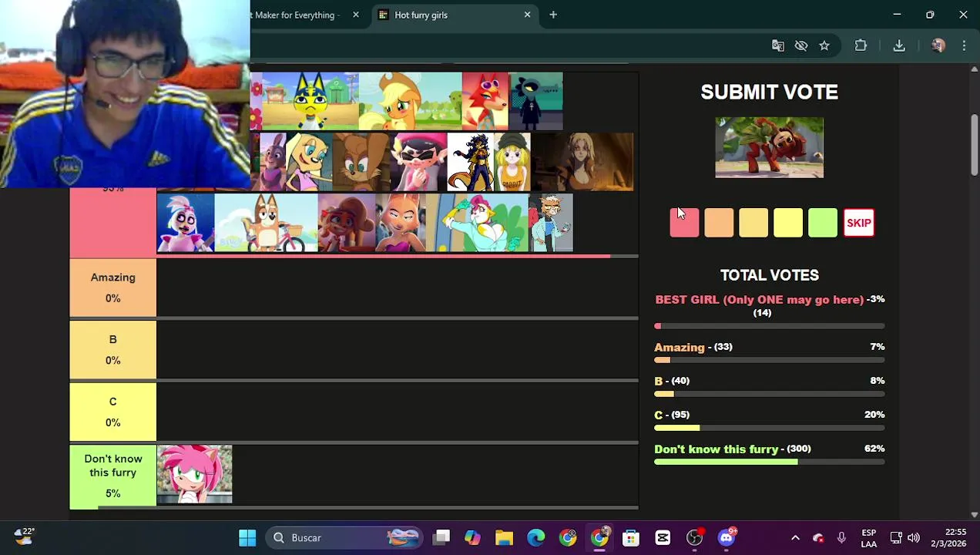Click the Don't know this furry vote bar
980x555 pixels.
(x=769, y=462)
